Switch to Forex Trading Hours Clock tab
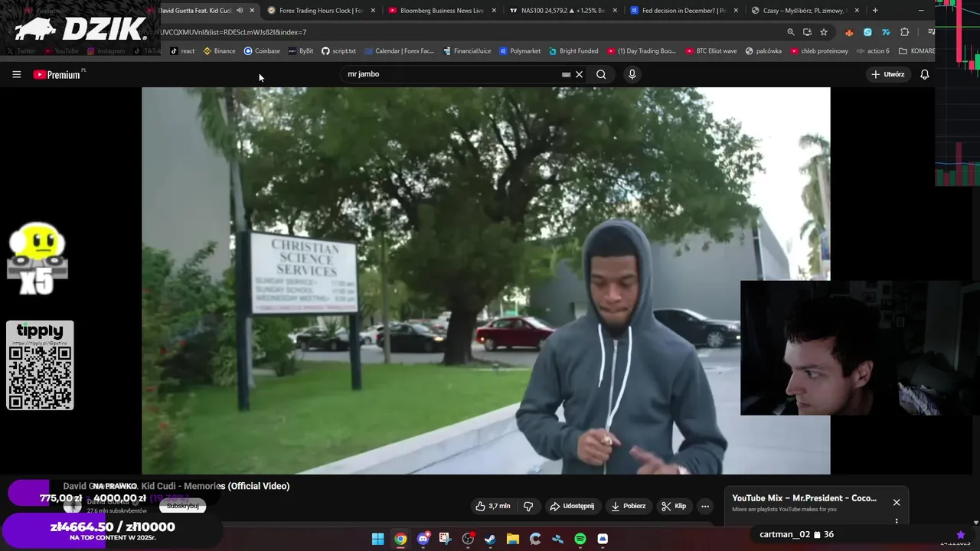980x551 pixels. click(x=320, y=11)
